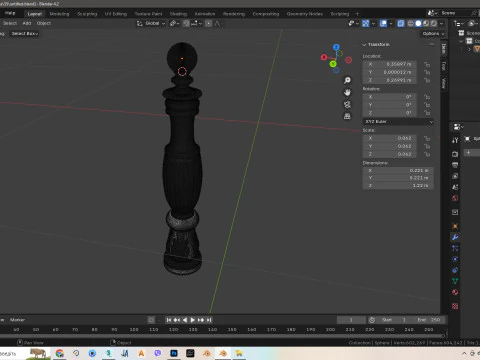Open pivot point dropdown

pos(175,23)
